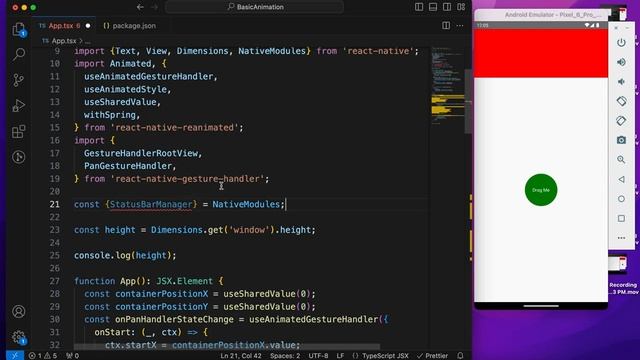This screenshot has width=640, height=360.
Task: Click line number 27 in the gutter
Action: pyautogui.click(x=54, y=281)
